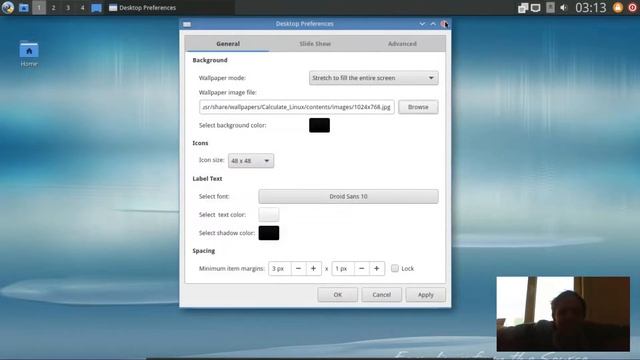Image resolution: width=640 pixels, height=360 pixels.
Task: Open the Icon size 48 x 48 dropdown
Action: (x=251, y=161)
